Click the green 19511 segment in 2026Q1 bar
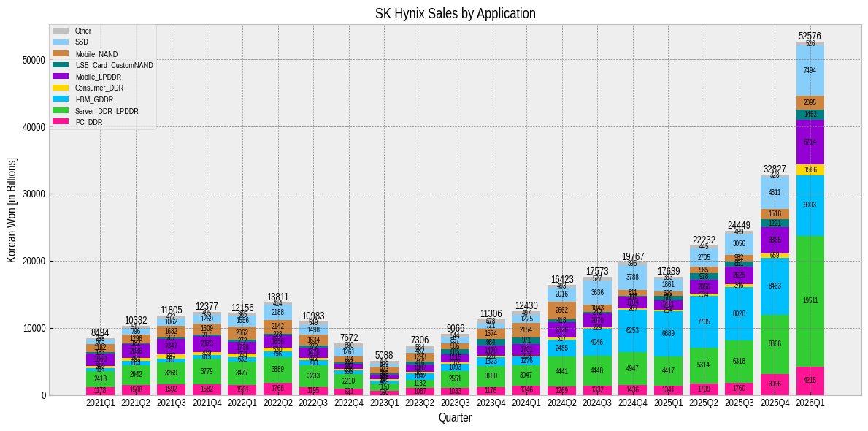Image resolution: width=868 pixels, height=431 pixels. [810, 301]
